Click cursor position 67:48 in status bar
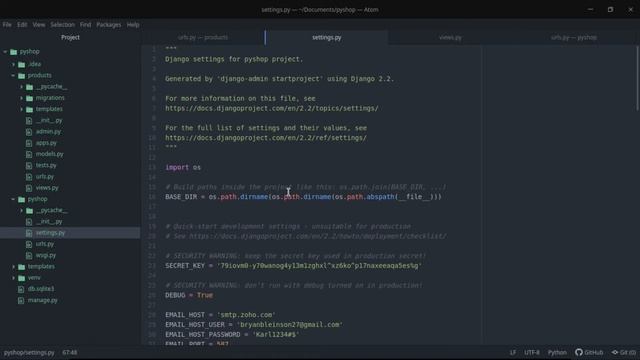The height and width of the screenshot is (360, 640). [70, 352]
